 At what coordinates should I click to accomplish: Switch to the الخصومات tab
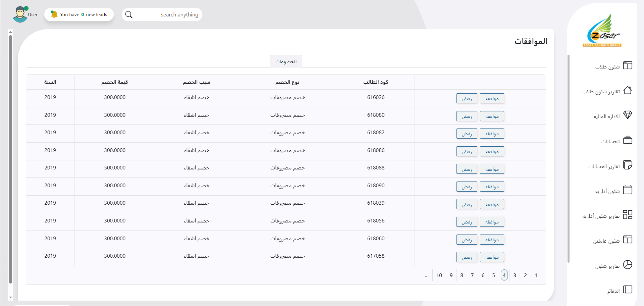point(286,62)
